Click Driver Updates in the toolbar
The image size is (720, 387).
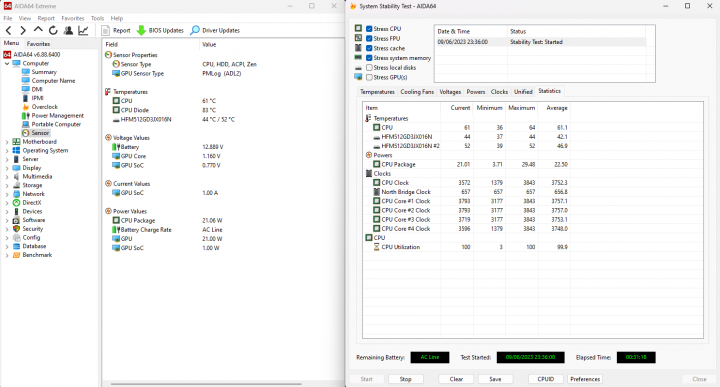click(215, 30)
